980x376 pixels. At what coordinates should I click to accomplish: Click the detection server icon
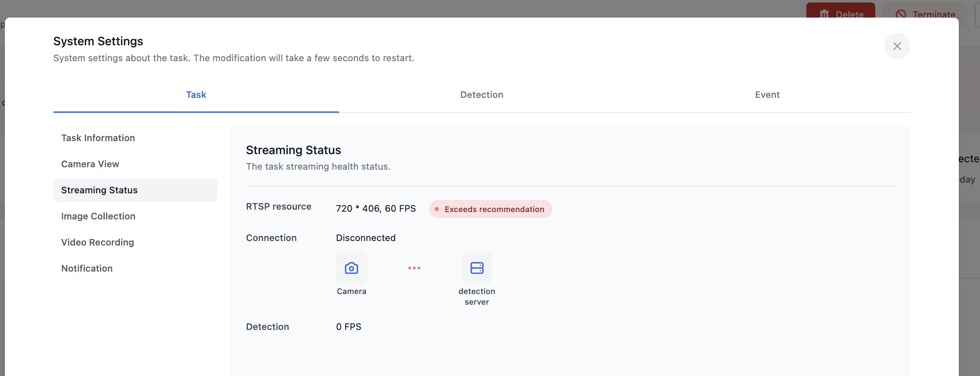click(x=477, y=268)
